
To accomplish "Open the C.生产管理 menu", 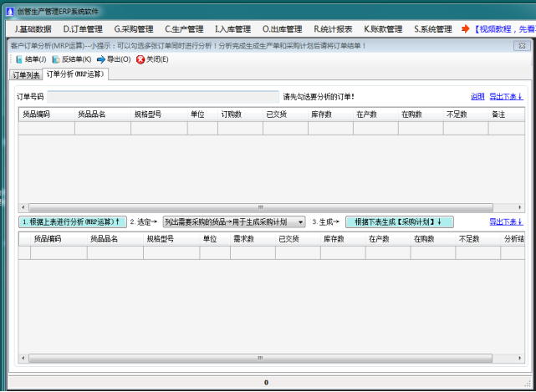I will 185,28.
